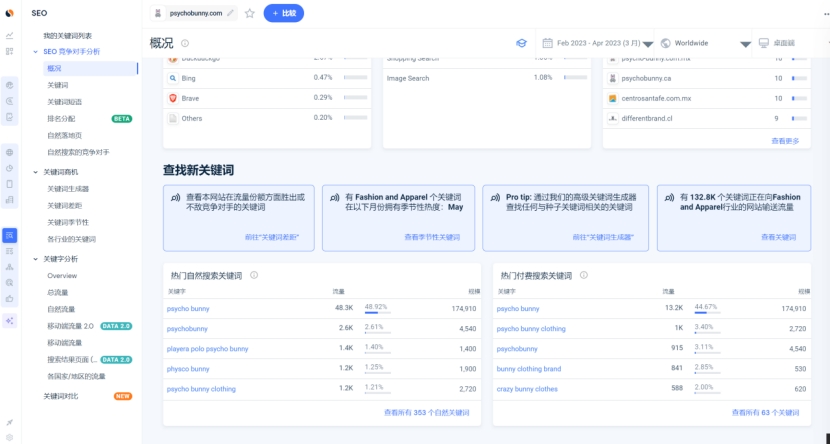Click the settings gear icon in left rail
This screenshot has width=830, height=444.
click(10, 439)
